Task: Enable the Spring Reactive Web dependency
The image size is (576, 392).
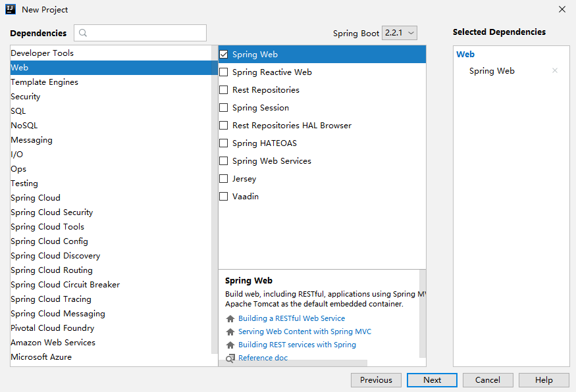Action: pyautogui.click(x=224, y=72)
